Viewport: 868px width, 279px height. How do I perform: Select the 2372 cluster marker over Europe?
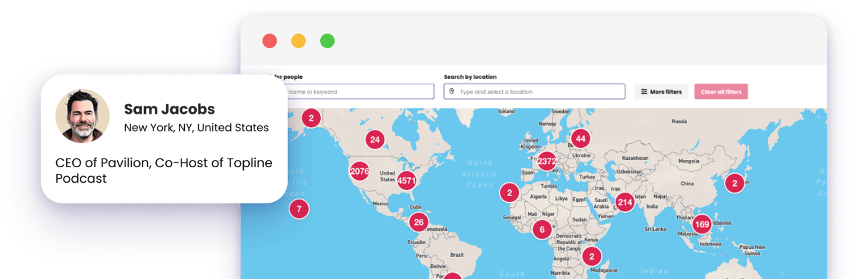547,161
